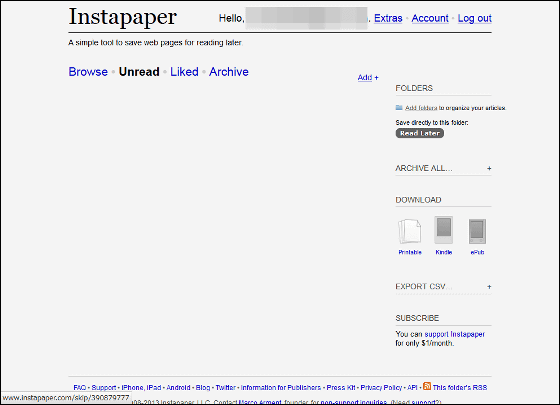
Task: Open Information for Publishers link
Action: (x=281, y=388)
